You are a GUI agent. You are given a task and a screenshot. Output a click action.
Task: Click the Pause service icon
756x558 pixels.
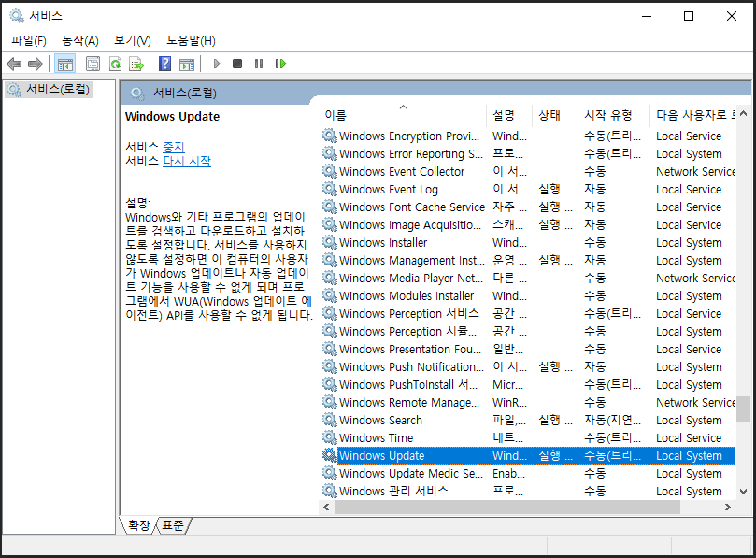tap(259, 64)
